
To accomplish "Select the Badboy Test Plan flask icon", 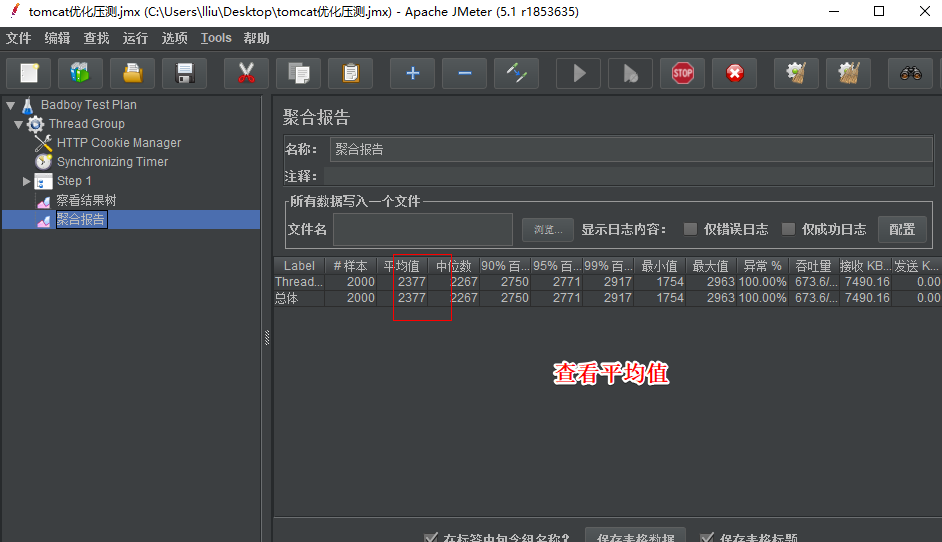I will pos(28,105).
